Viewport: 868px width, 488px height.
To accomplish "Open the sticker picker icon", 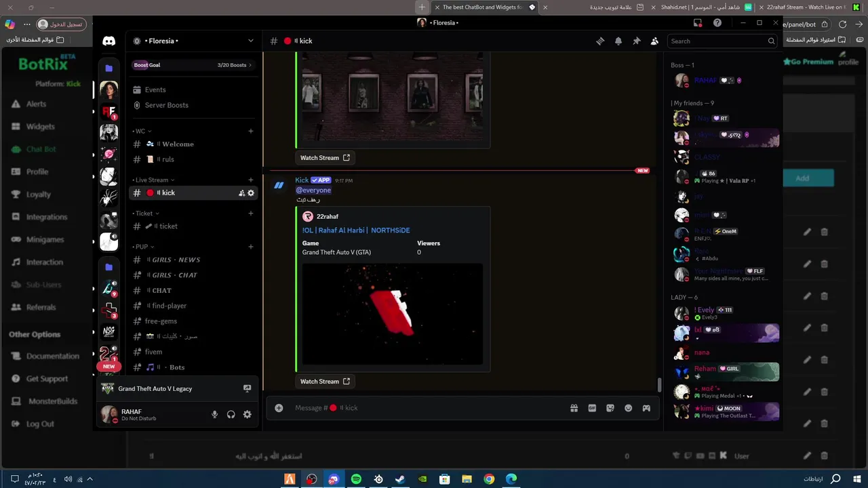I will 610,408.
